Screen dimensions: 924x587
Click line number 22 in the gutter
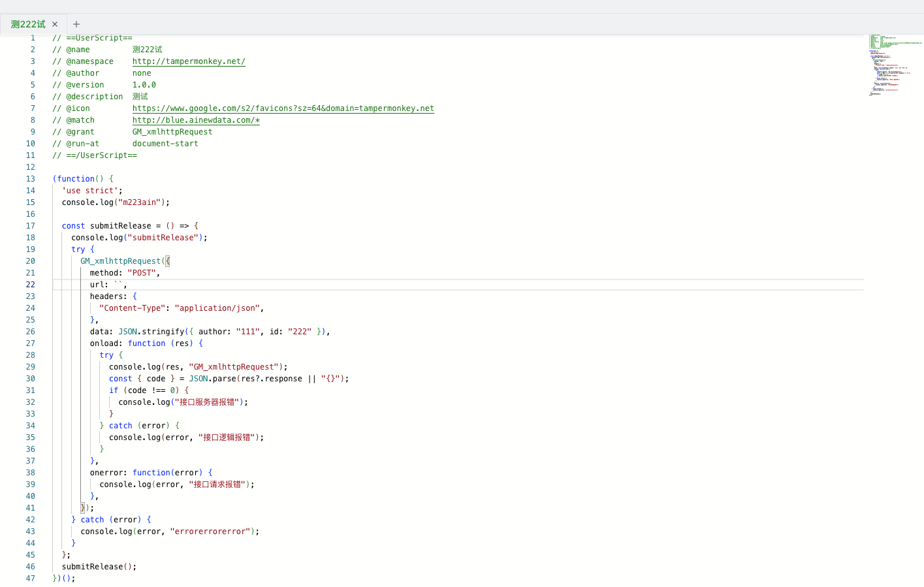click(31, 285)
